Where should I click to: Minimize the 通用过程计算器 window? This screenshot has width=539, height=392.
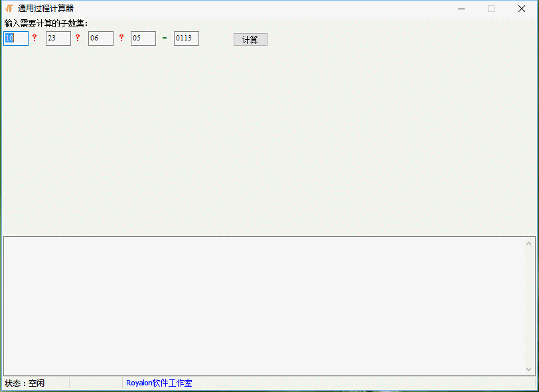pyautogui.click(x=461, y=9)
